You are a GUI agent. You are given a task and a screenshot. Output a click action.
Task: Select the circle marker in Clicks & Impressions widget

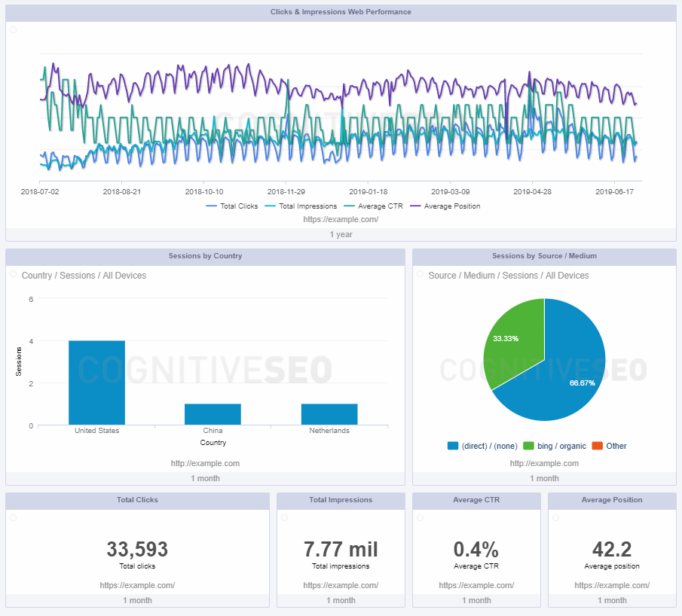click(13, 29)
